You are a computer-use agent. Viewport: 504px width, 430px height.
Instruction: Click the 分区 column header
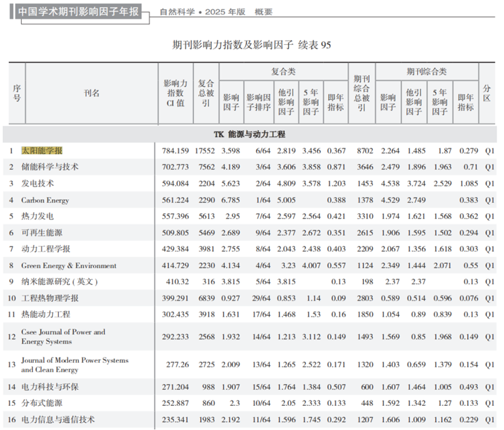[x=487, y=93]
